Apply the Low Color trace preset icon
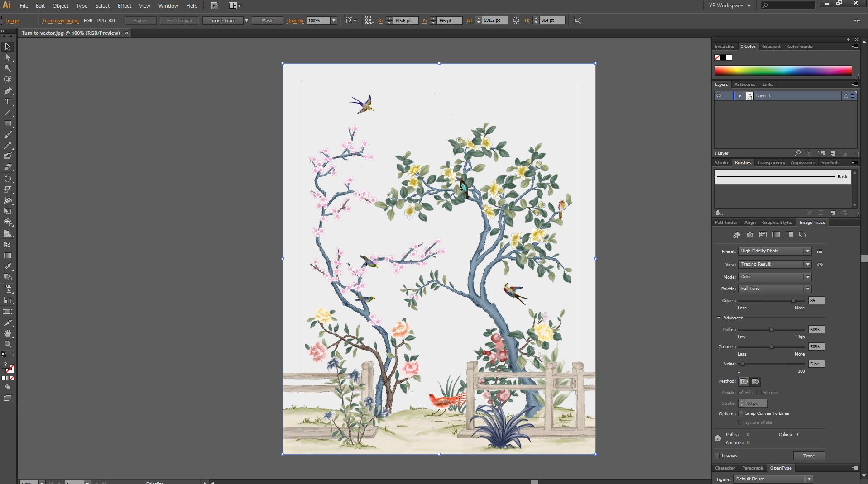This screenshot has width=868, height=484. (x=763, y=235)
